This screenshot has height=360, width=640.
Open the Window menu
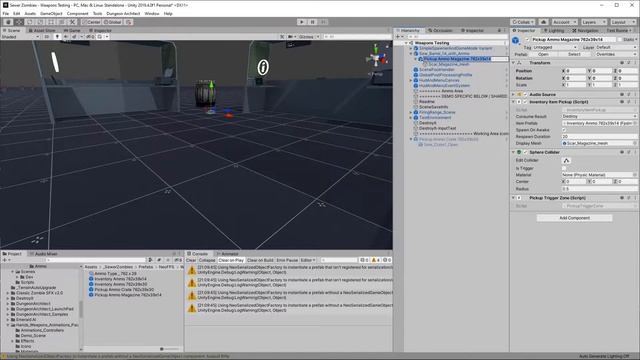[152, 13]
